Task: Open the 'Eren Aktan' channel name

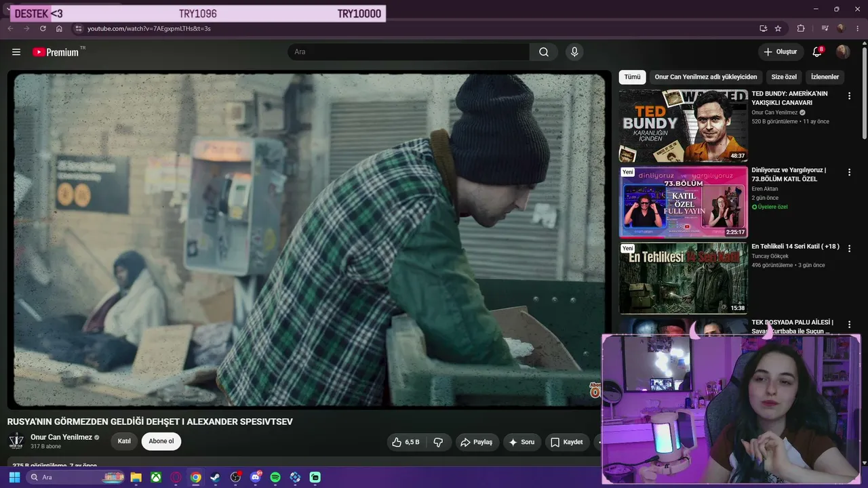Action: (765, 189)
